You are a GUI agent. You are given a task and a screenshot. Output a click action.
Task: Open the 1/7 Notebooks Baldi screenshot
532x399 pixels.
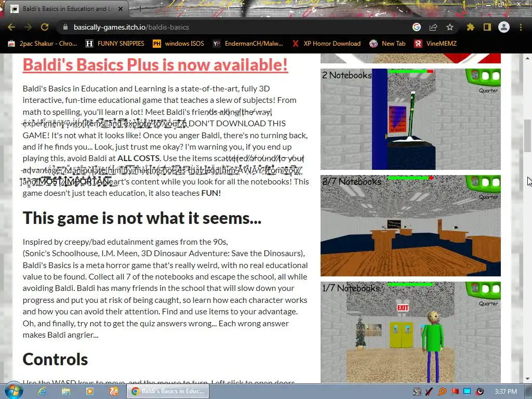pos(410,332)
